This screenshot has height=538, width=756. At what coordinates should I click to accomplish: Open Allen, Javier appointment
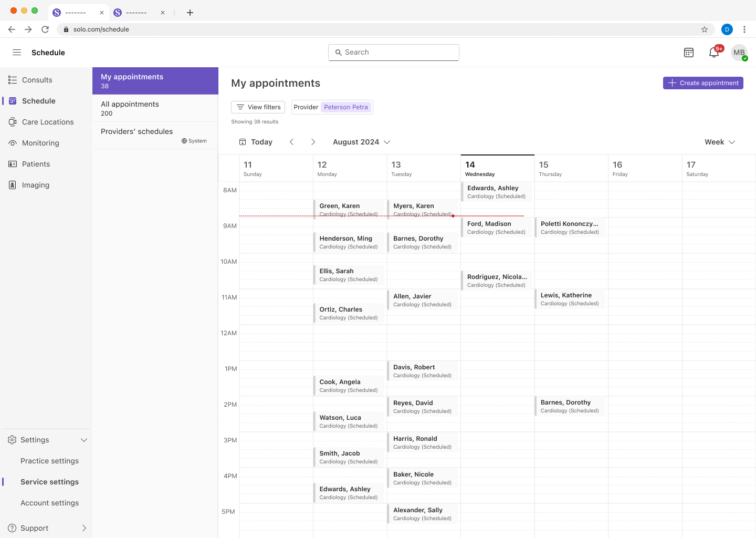pyautogui.click(x=423, y=299)
